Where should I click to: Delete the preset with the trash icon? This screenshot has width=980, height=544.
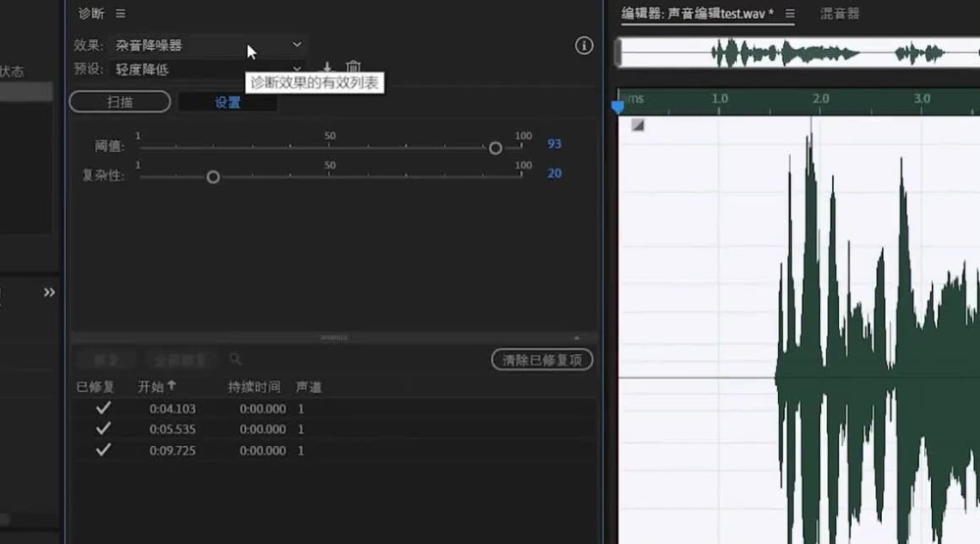[x=353, y=67]
